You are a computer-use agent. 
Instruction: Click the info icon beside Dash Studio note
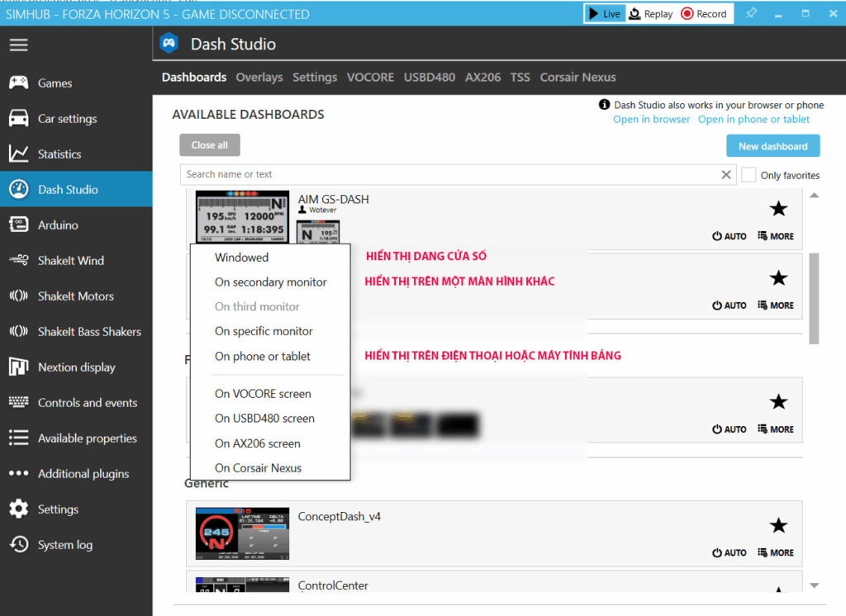coord(604,105)
